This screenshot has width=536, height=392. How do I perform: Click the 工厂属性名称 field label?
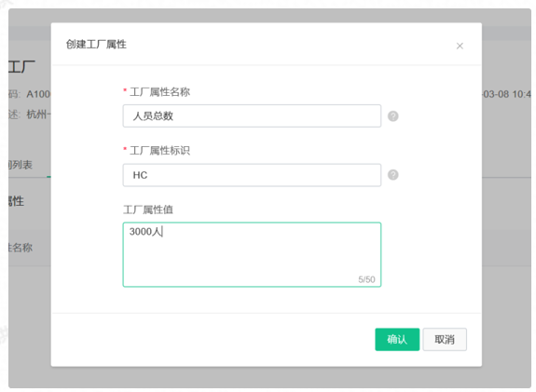[159, 92]
